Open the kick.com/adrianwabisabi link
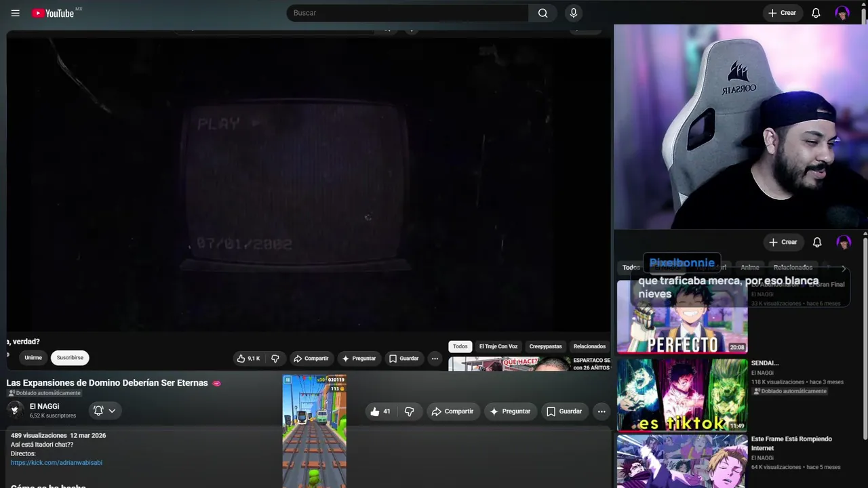 pos(56,463)
